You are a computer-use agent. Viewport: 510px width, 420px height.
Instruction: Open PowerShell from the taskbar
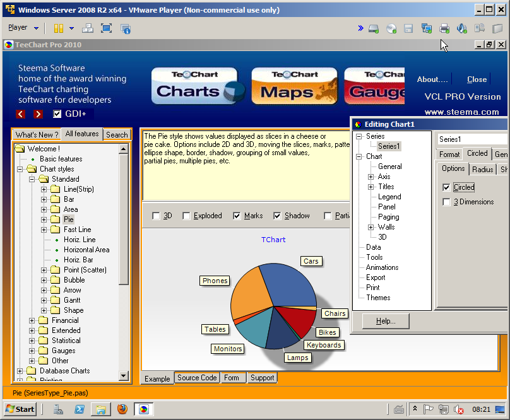tap(80, 409)
